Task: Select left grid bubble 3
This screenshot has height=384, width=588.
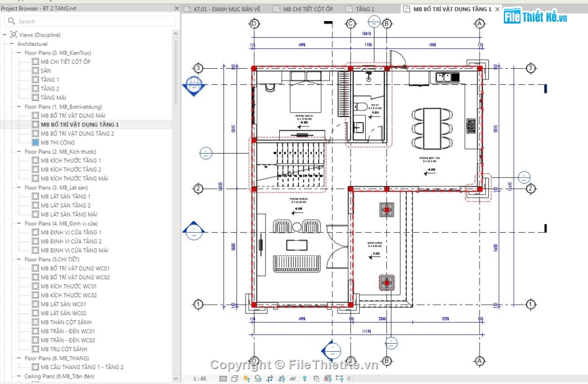Action: coord(198,68)
